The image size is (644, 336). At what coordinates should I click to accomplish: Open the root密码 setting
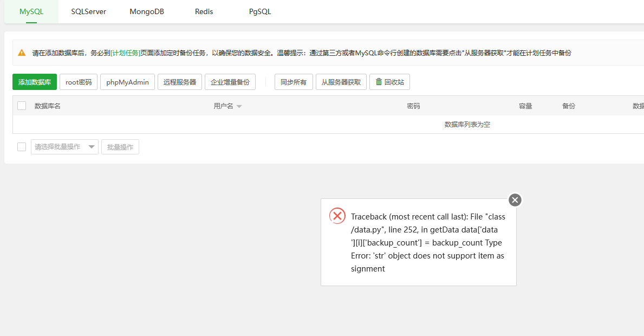pos(79,82)
